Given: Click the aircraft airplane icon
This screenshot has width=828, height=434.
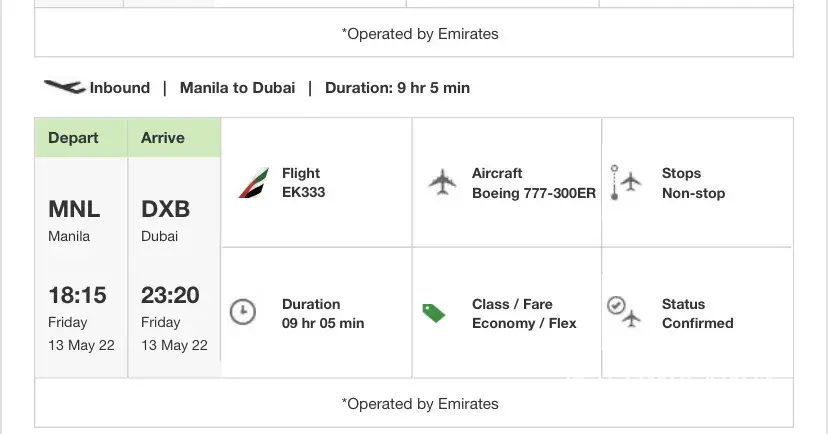Looking at the screenshot, I should pos(442,183).
